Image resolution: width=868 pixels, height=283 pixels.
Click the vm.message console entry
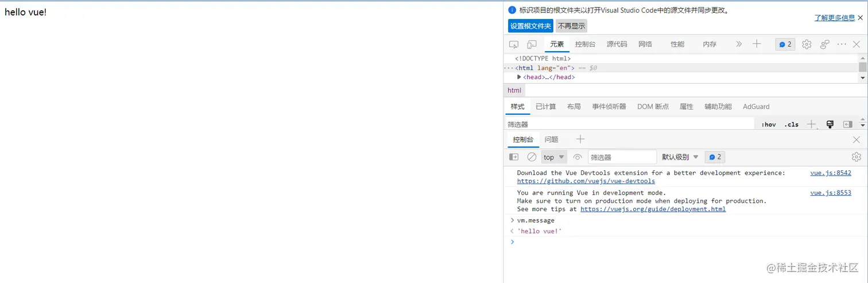click(x=536, y=220)
